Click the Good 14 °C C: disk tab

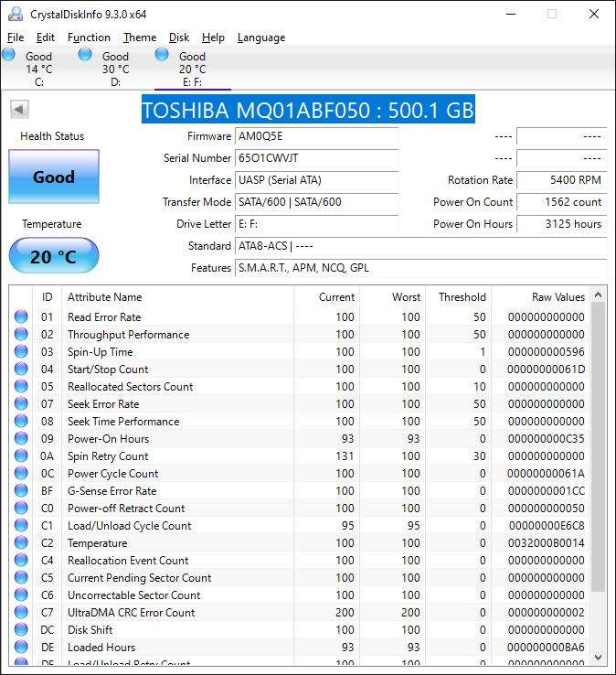tap(38, 69)
